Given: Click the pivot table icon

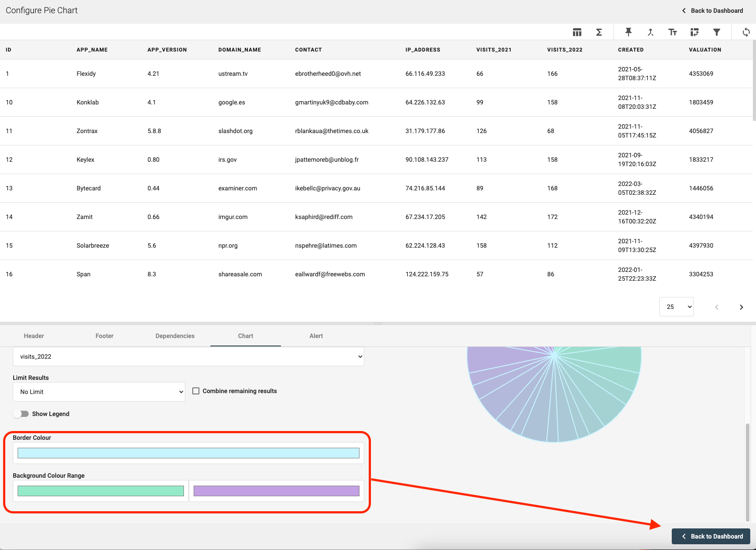Looking at the screenshot, I should pos(695,32).
